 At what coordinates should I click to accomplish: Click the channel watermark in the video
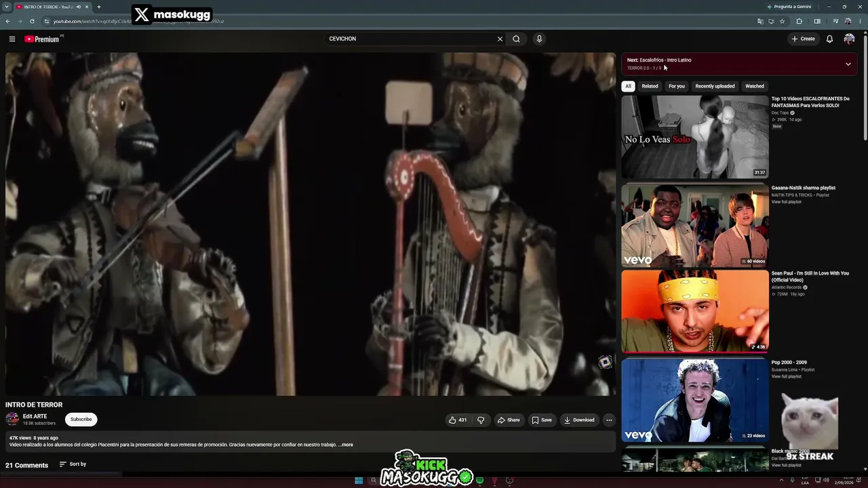pyautogui.click(x=605, y=362)
